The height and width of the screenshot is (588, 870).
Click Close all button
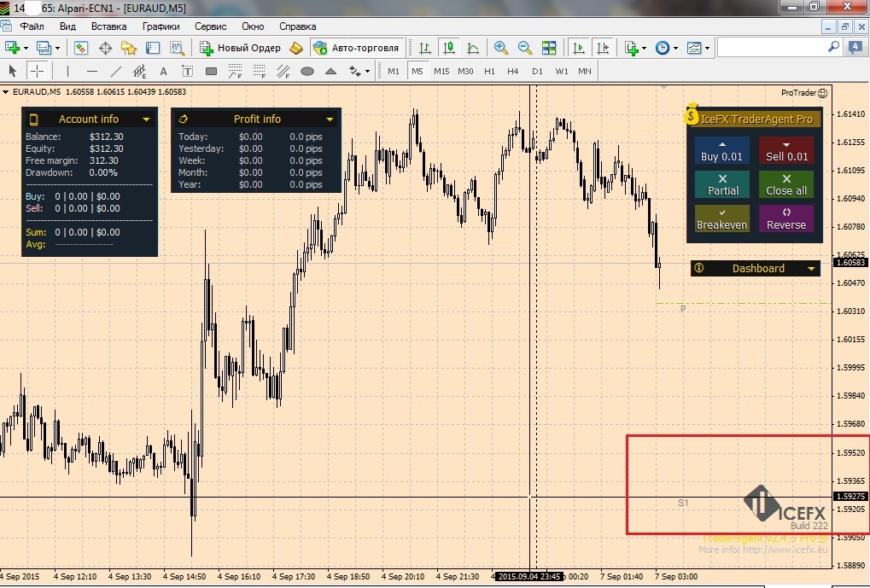(x=787, y=184)
